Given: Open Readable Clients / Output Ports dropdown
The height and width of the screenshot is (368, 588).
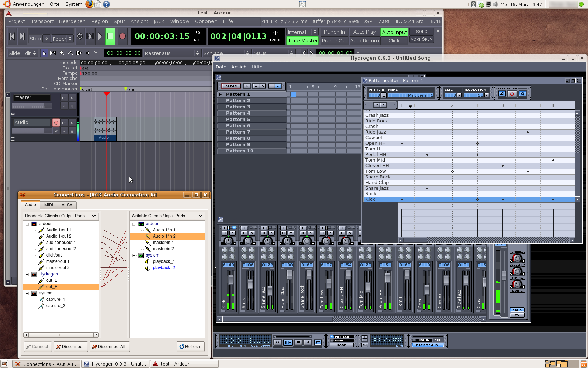Looking at the screenshot, I should (61, 216).
